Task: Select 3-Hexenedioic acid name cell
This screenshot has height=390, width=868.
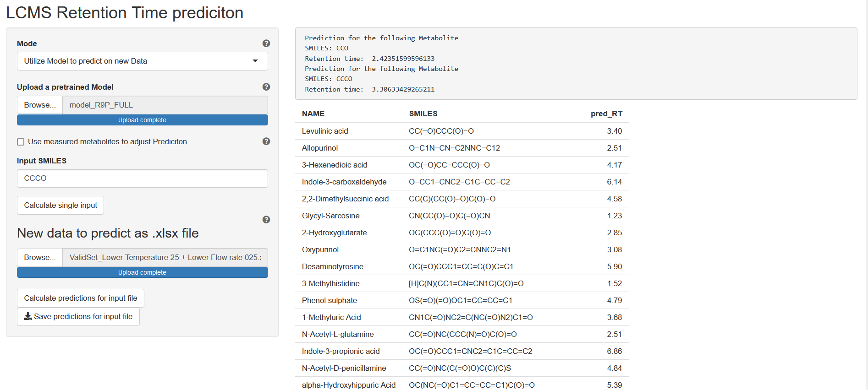Action: tap(335, 165)
